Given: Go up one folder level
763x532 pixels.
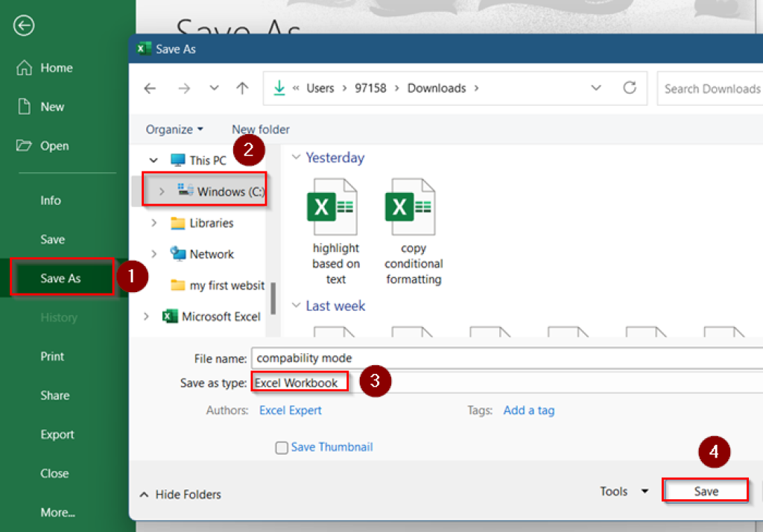Looking at the screenshot, I should point(242,88).
